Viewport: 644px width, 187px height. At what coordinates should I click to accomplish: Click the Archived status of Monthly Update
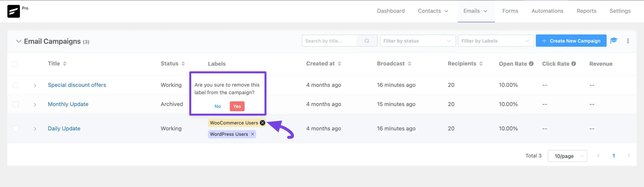click(x=172, y=104)
